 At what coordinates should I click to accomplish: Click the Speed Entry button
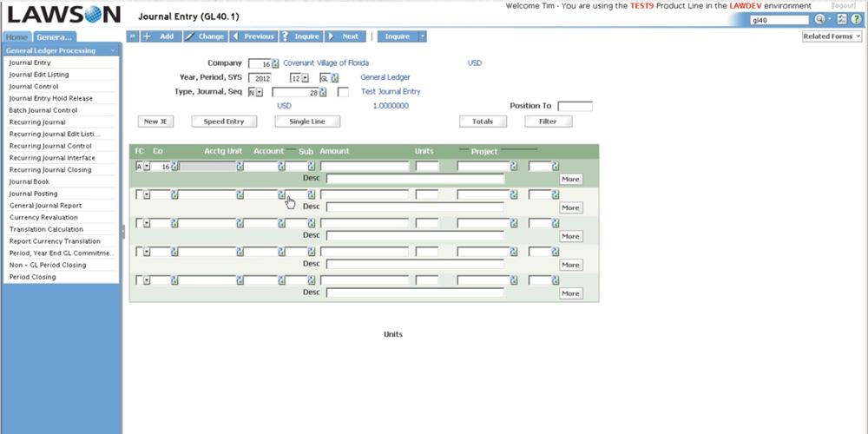(x=224, y=122)
